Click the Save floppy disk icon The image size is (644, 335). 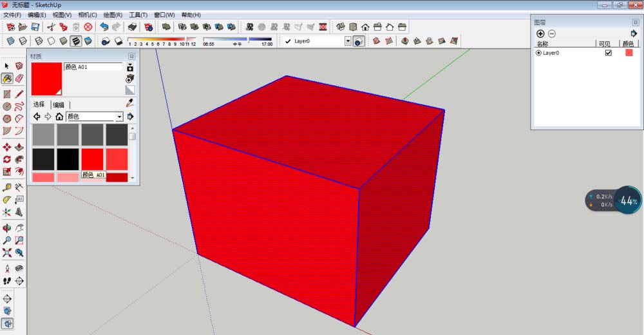click(x=35, y=27)
